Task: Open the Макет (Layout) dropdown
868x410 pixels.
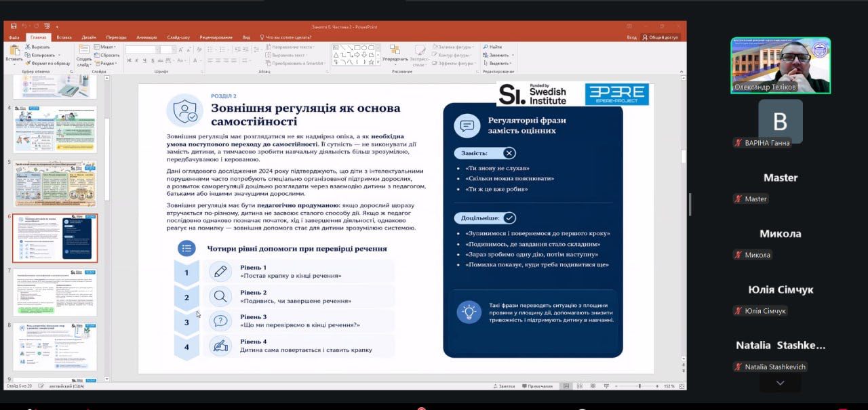Action: coord(106,47)
